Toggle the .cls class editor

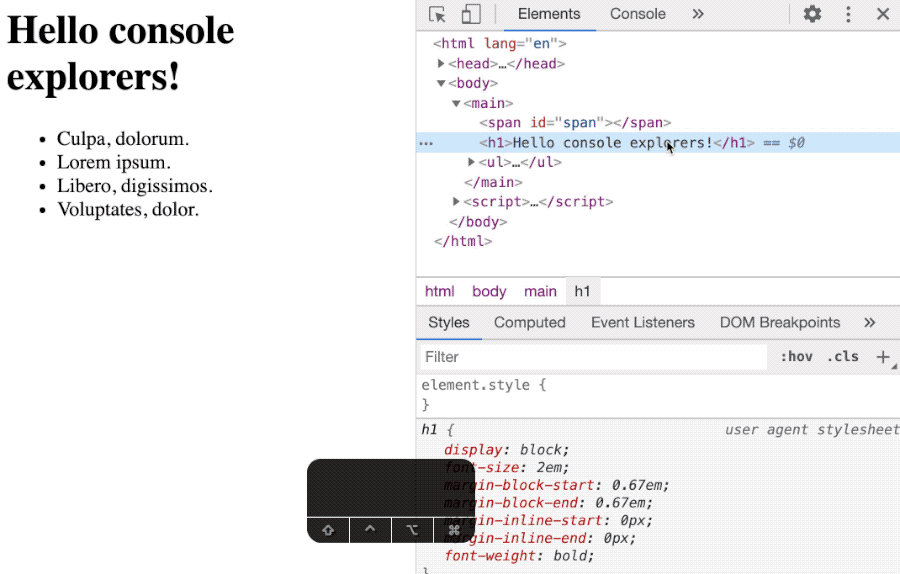[842, 357]
